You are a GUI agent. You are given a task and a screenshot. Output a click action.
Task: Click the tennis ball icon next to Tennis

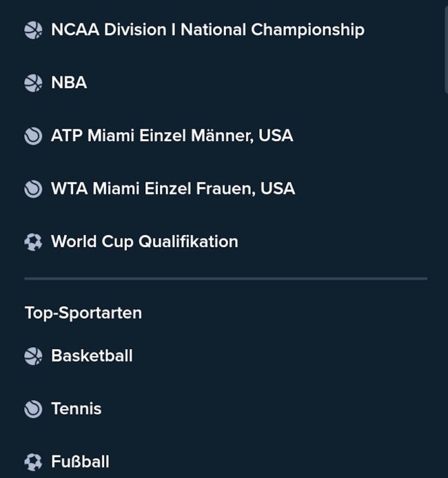pos(33,409)
